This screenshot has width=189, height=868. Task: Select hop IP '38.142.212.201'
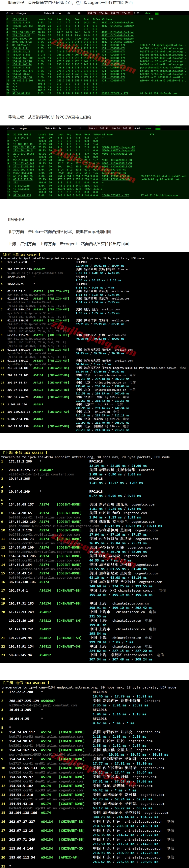(23, 80)
